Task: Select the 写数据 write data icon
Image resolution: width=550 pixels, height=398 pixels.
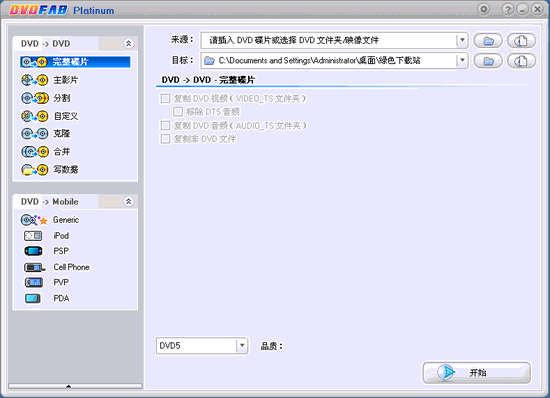Action: (34, 170)
